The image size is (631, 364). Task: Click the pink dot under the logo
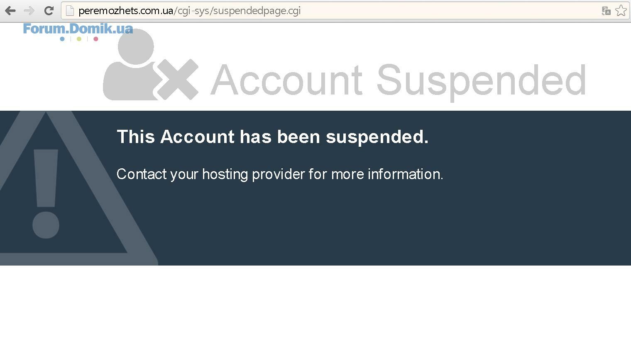96,39
